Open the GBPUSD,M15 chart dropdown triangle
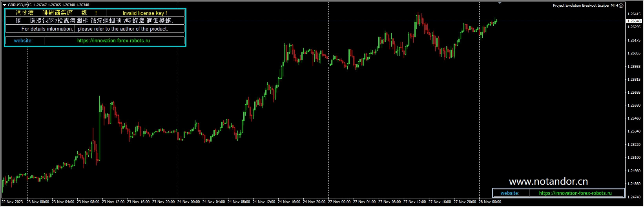Screen dimensions: 644x207 coord(4,5)
